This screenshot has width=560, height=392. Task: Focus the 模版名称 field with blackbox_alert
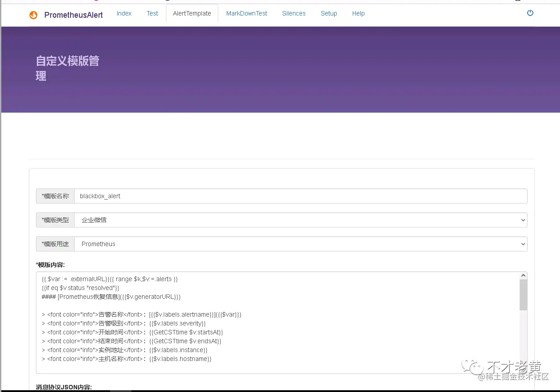[301, 196]
